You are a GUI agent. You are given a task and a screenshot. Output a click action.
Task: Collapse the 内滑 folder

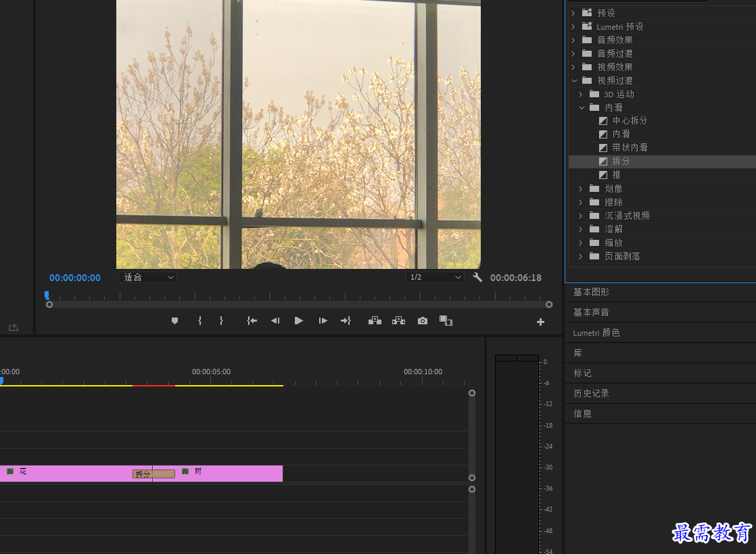pyautogui.click(x=582, y=107)
